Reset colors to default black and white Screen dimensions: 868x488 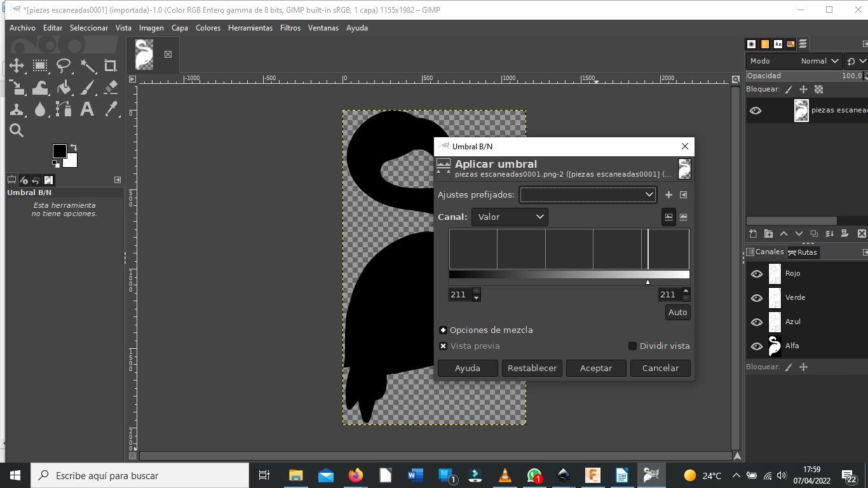point(55,163)
